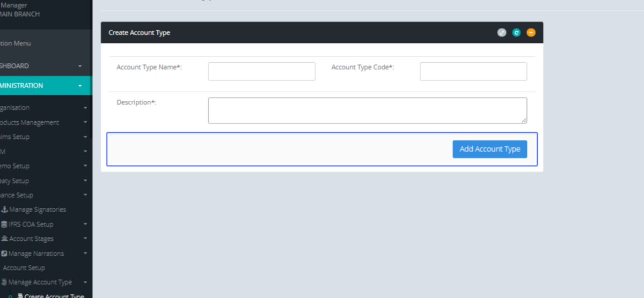Expand the Dashboard menu arrow
The height and width of the screenshot is (298, 644).
pyautogui.click(x=80, y=66)
